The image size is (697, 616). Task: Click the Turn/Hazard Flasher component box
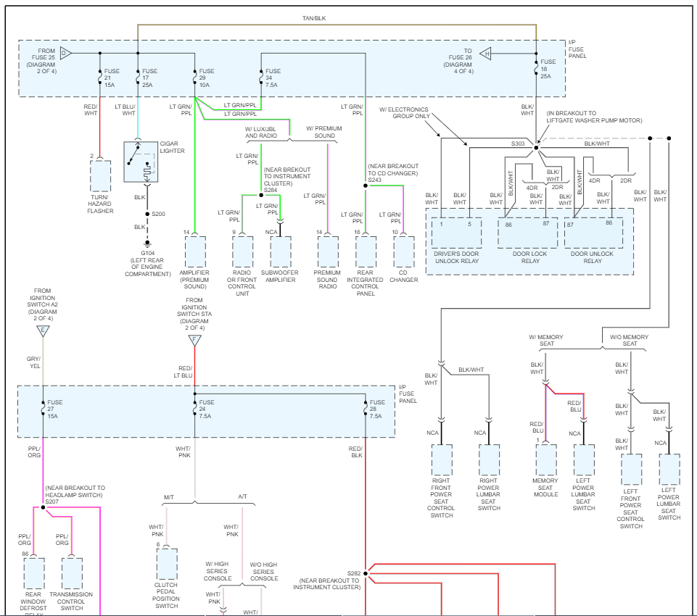pyautogui.click(x=101, y=176)
